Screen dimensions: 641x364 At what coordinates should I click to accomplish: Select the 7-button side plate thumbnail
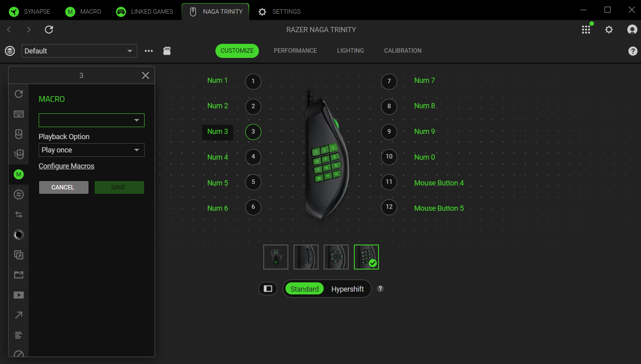pos(336,257)
